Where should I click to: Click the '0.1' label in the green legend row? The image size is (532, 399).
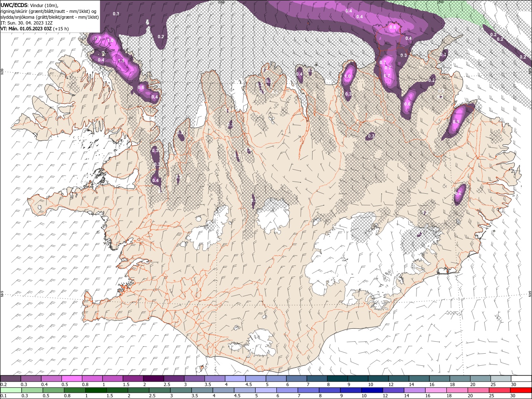pos(3,396)
